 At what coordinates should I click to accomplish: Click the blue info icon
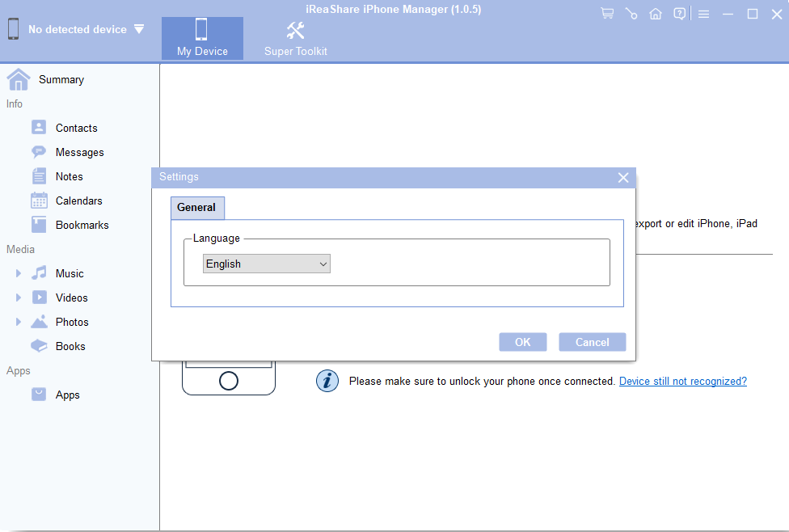coord(327,381)
